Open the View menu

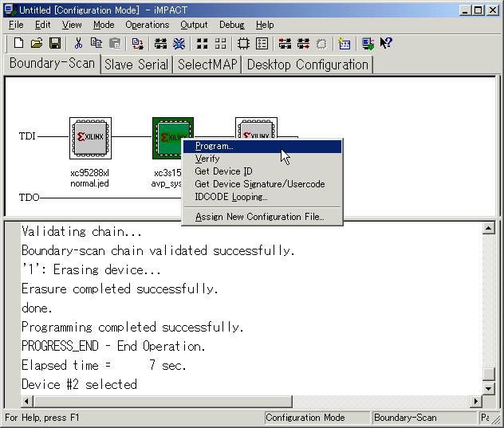pos(72,25)
